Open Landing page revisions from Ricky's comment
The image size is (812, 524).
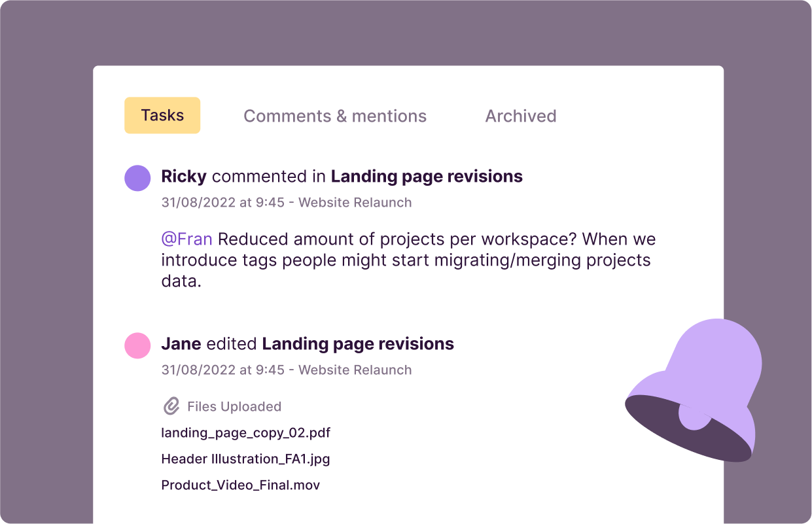(x=427, y=177)
